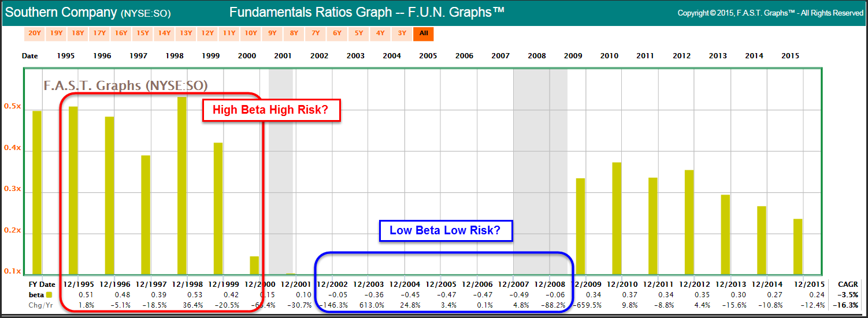Click the Southern Company title text

61,12
